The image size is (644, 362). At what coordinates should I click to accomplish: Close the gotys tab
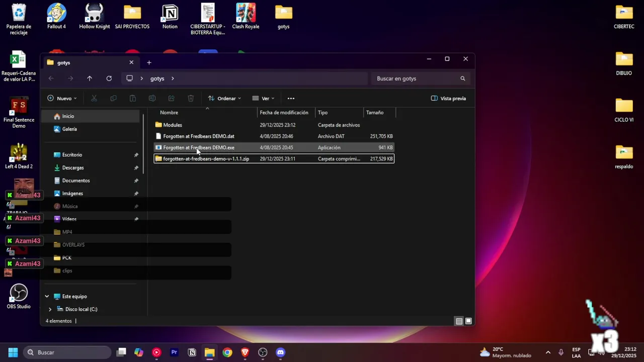tap(131, 62)
